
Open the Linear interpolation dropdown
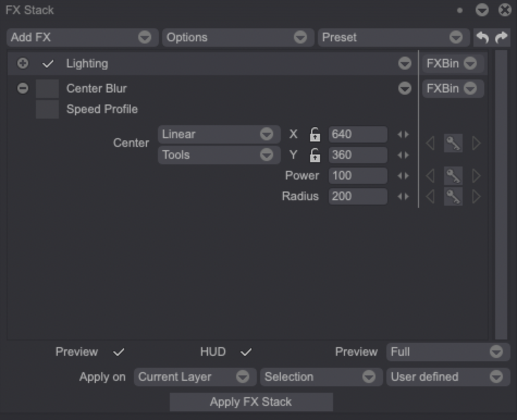click(219, 134)
